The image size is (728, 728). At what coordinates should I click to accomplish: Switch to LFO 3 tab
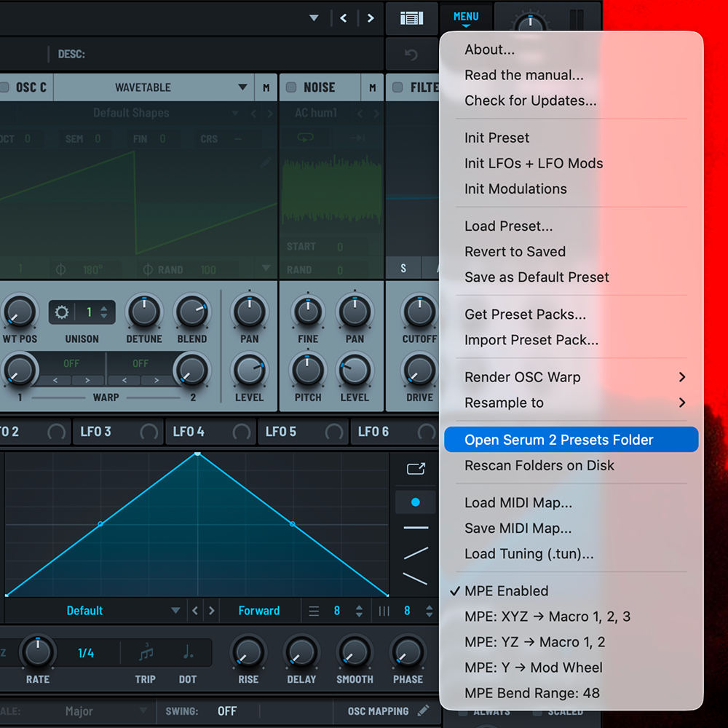tap(119, 432)
